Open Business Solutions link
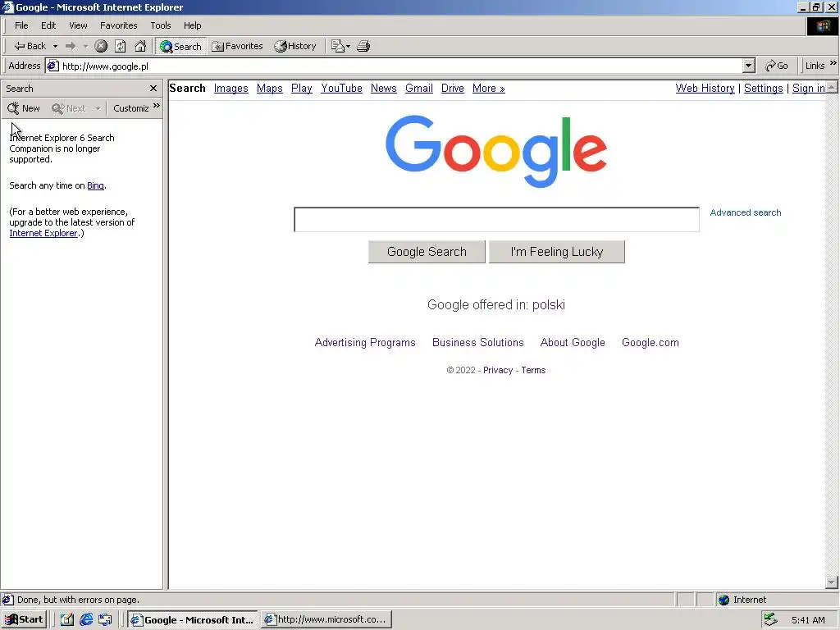This screenshot has height=630, width=840. 478,342
